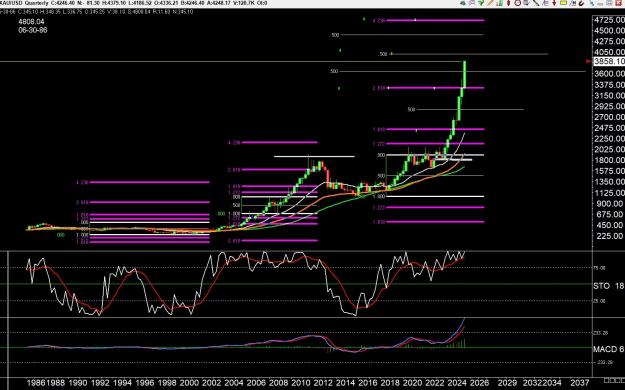Click the 2037 year label on time axis

point(579,383)
